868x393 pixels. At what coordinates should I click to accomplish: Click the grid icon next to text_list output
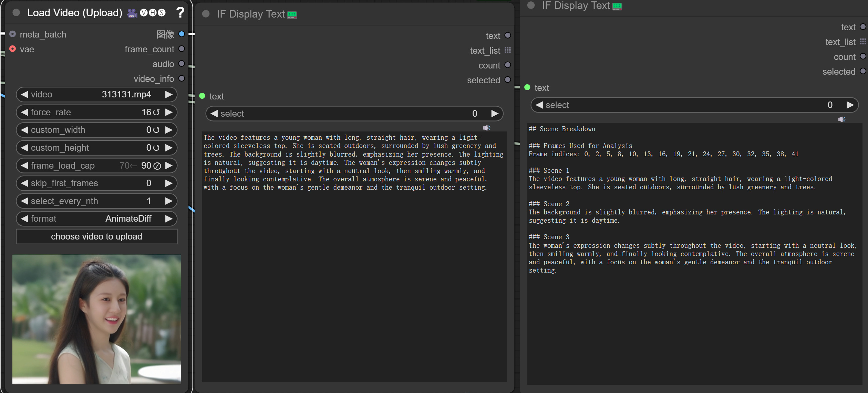(508, 50)
